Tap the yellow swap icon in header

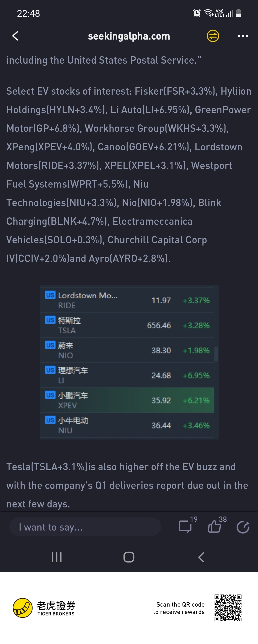pos(213,36)
